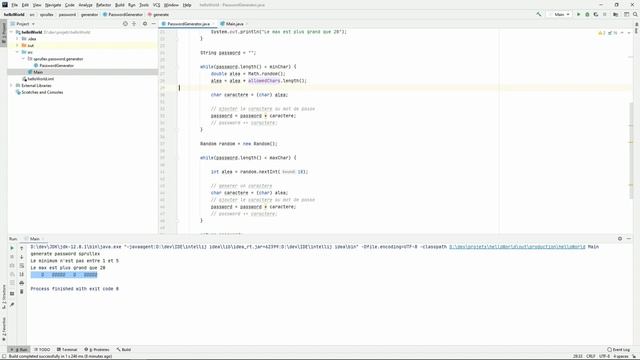640x360 pixels.
Task: Open the File menu
Action: [14, 5]
